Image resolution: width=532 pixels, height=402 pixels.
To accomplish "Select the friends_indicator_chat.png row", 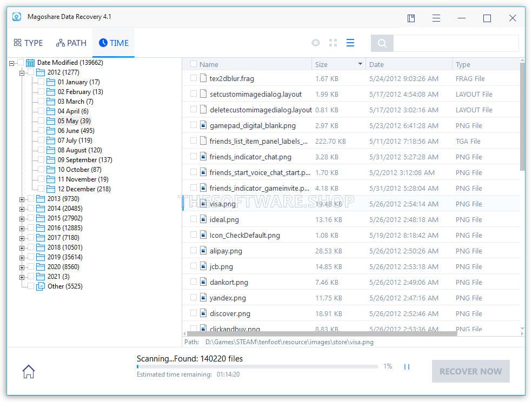I will click(351, 157).
